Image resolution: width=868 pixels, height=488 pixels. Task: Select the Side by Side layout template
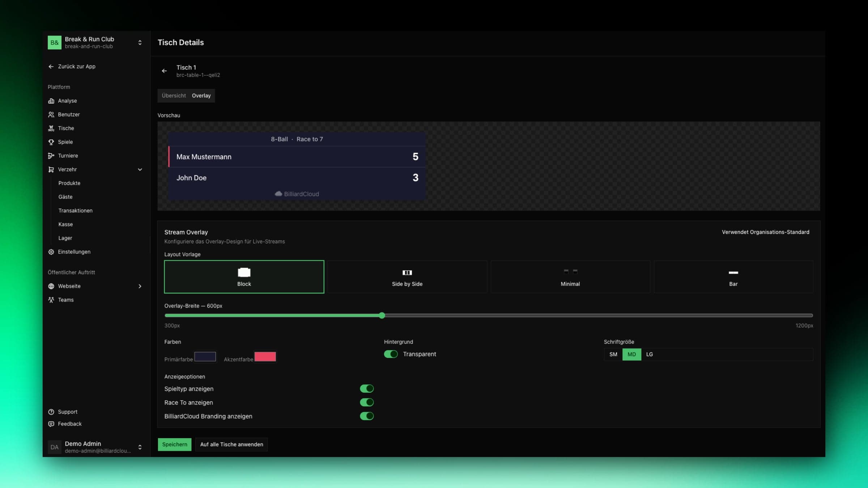coord(407,277)
